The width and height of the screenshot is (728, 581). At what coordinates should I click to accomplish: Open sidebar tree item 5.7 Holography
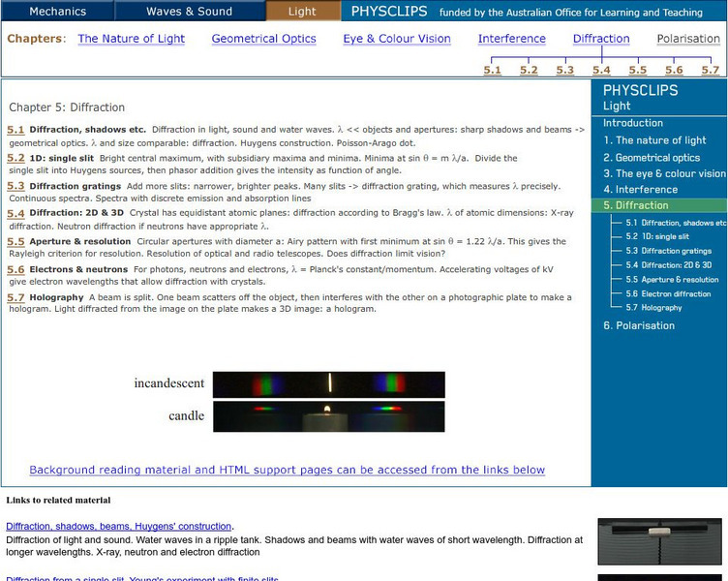[653, 308]
